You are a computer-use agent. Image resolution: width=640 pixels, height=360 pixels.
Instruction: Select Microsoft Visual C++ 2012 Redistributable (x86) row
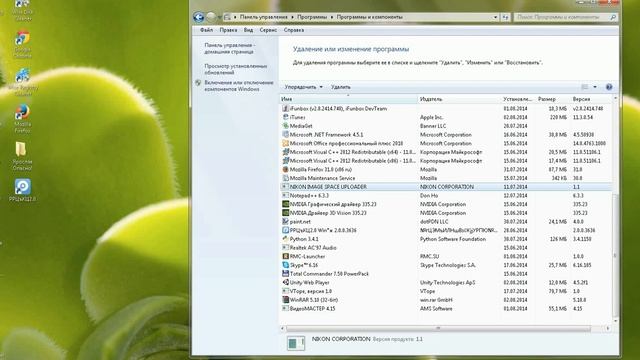click(x=446, y=161)
